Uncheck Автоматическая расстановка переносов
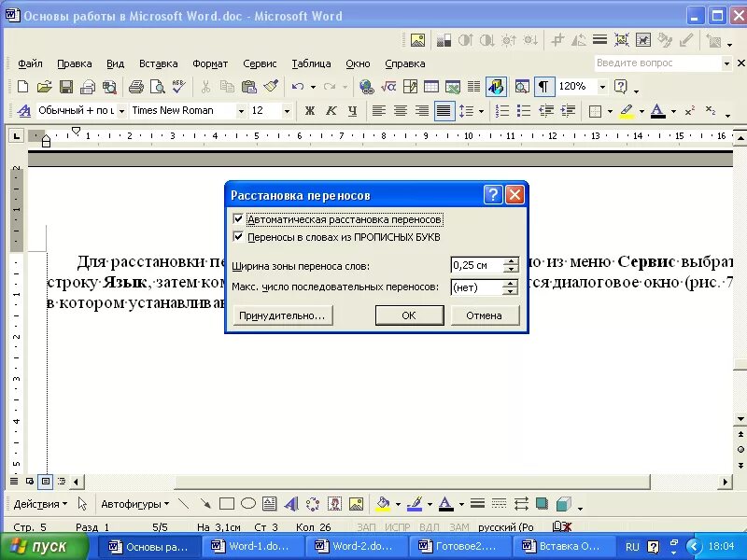 (x=238, y=219)
